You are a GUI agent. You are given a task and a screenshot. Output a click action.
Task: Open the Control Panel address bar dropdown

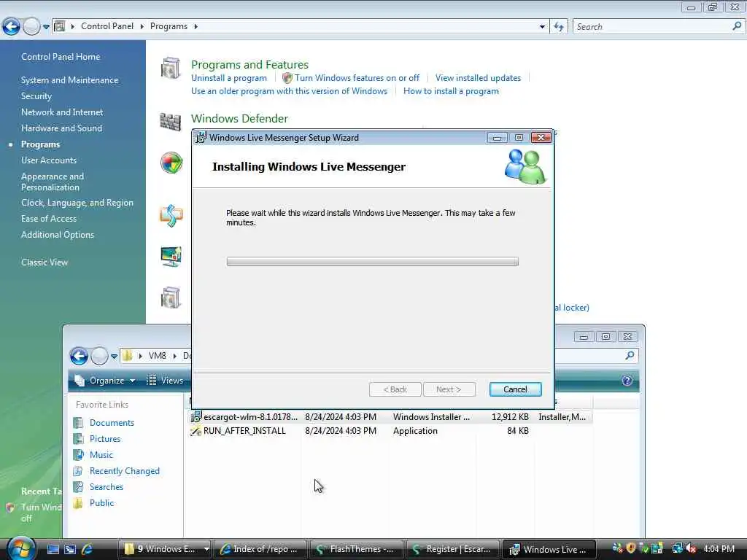click(x=542, y=27)
